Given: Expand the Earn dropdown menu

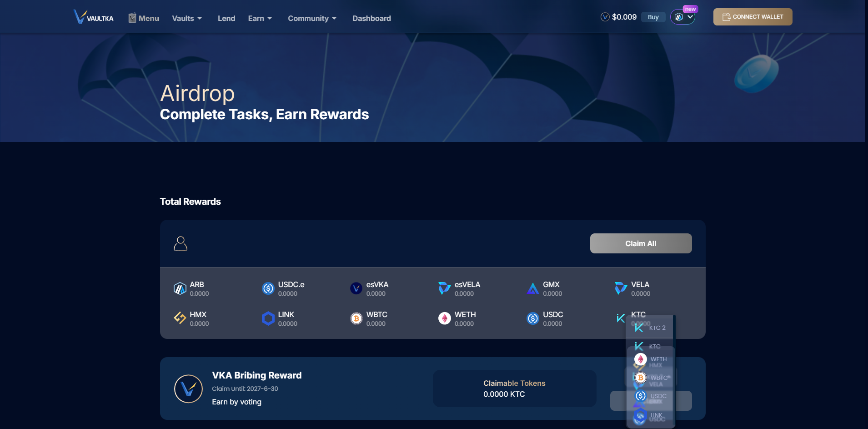Looking at the screenshot, I should click(x=260, y=18).
